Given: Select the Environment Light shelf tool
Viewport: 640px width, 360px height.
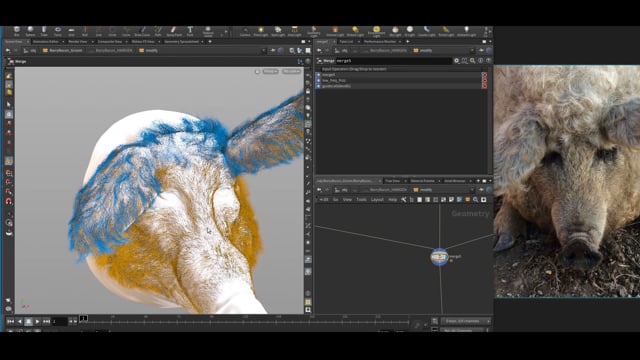Looking at the screenshot, I should [376, 31].
